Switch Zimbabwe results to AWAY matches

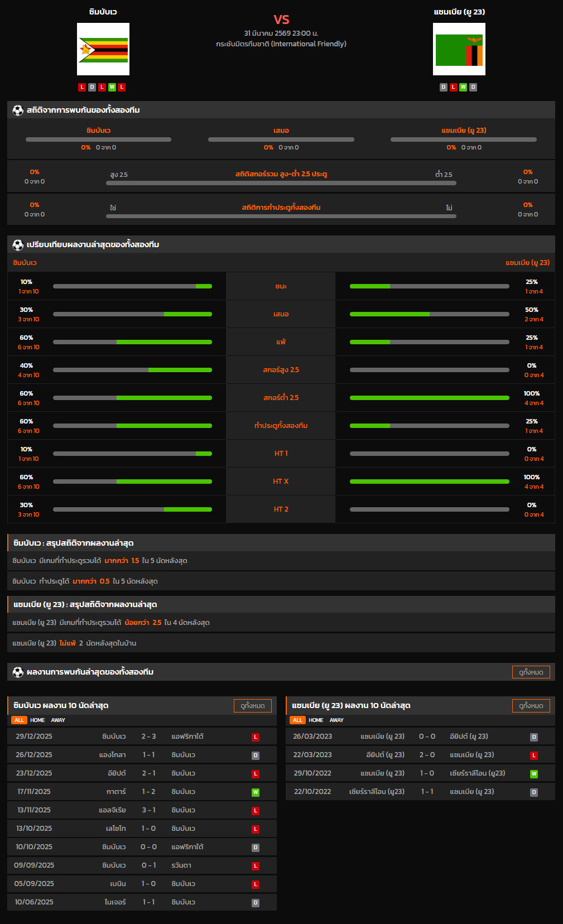pos(58,720)
